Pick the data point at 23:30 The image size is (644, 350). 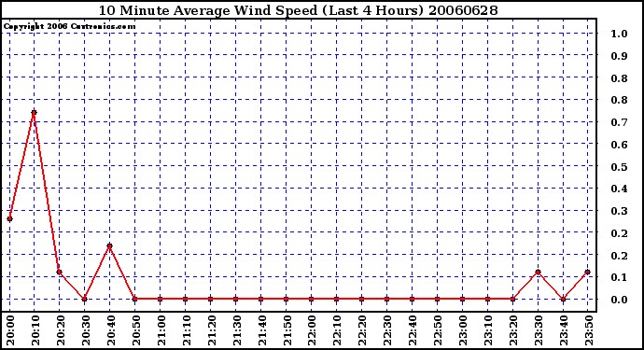(x=538, y=272)
